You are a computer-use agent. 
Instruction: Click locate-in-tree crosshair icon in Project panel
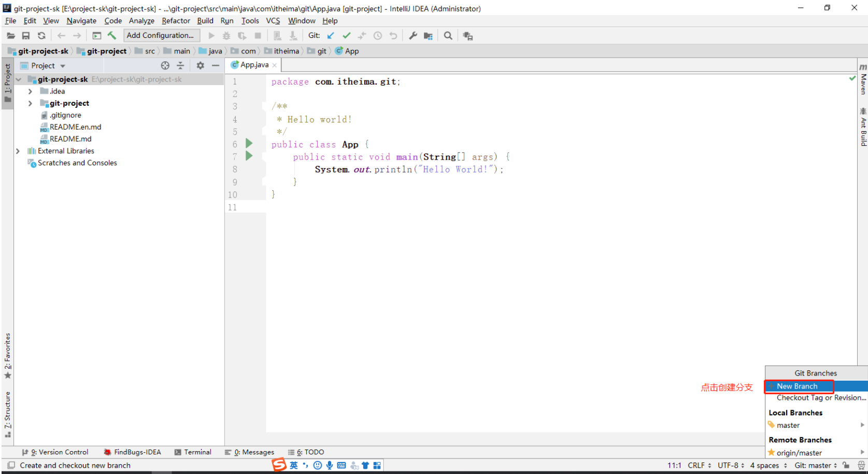tap(165, 65)
